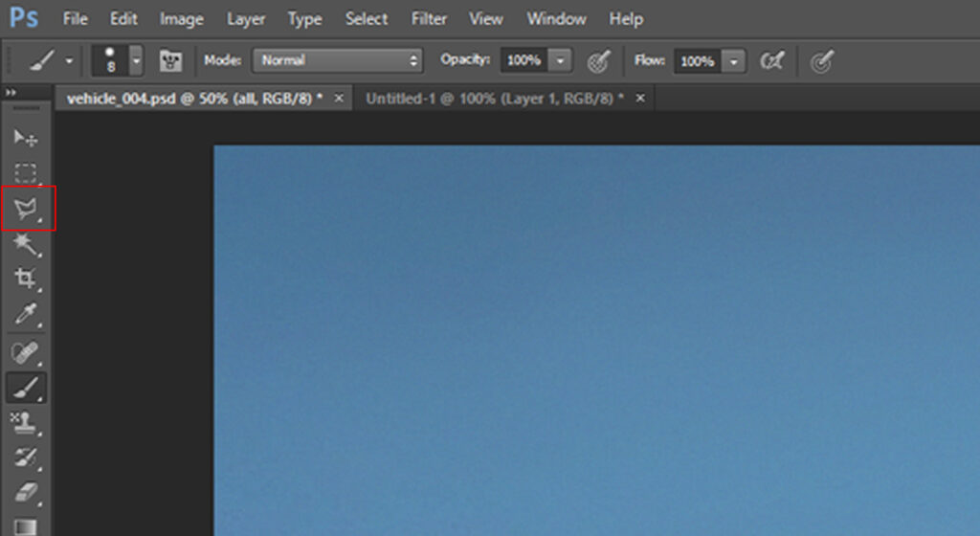Open the Help menu

(x=626, y=19)
